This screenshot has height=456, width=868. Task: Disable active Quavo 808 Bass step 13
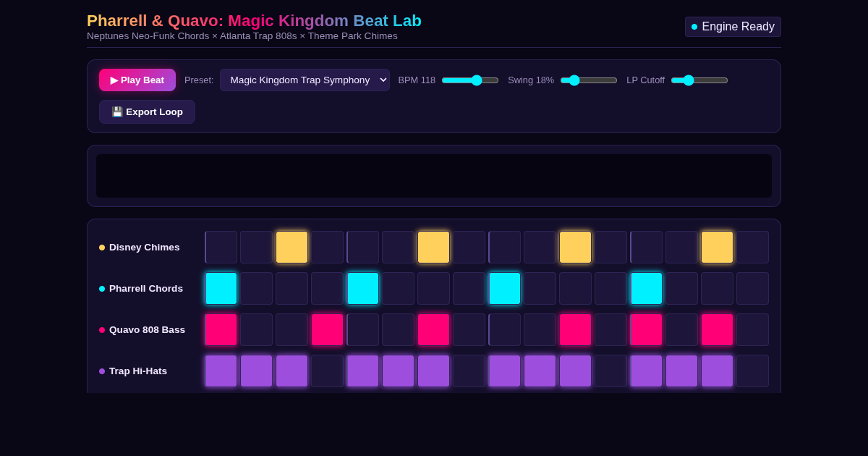pos(647,330)
